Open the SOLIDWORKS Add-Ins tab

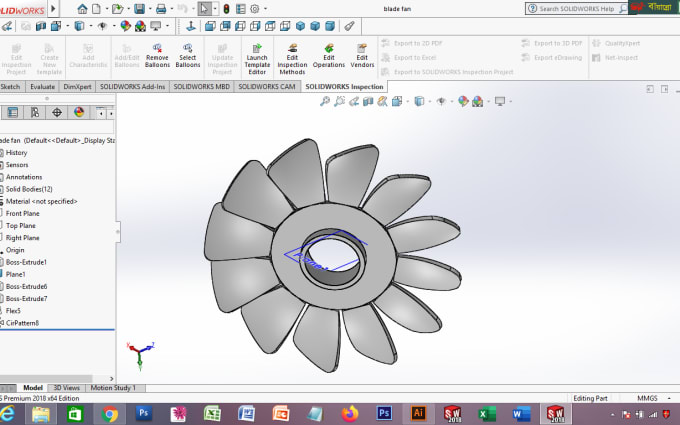click(132, 87)
